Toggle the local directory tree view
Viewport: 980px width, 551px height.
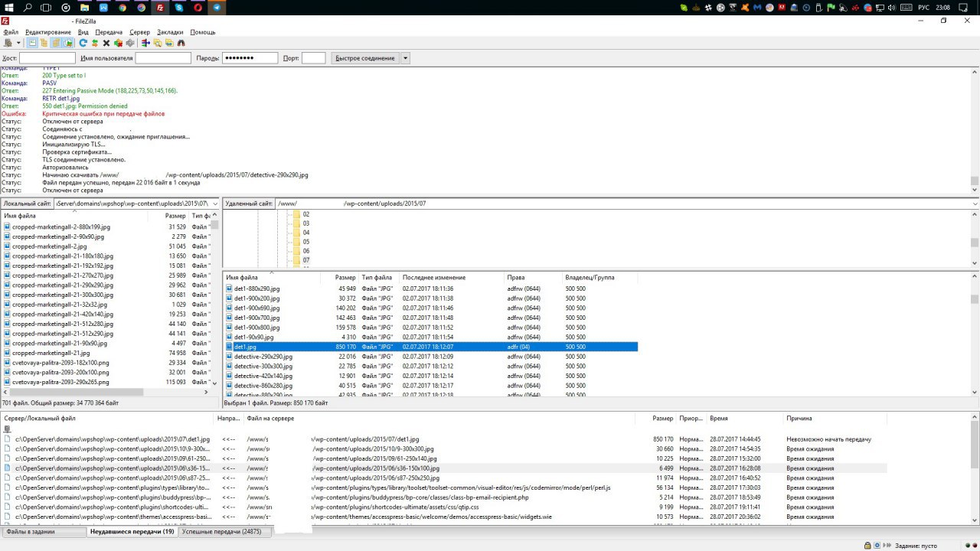pyautogui.click(x=44, y=43)
